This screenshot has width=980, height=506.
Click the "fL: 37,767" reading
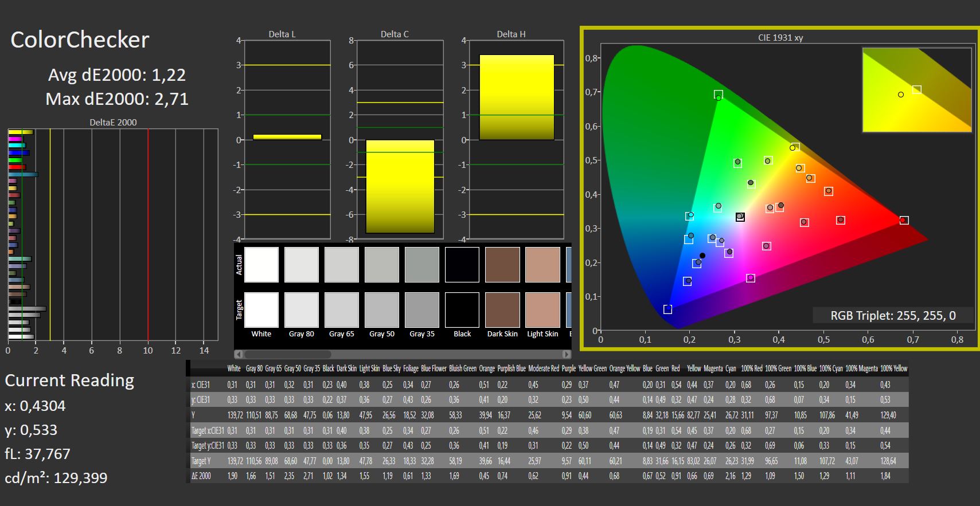click(x=37, y=454)
